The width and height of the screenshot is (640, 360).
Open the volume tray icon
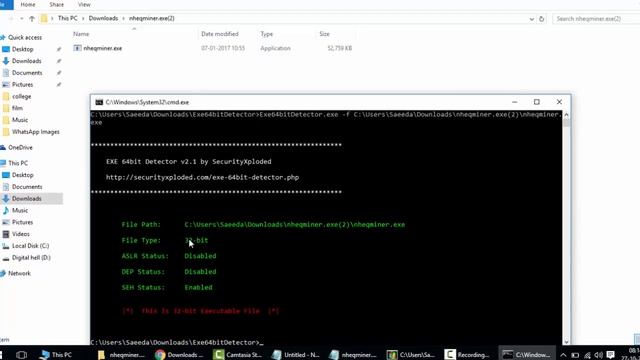[599, 355]
